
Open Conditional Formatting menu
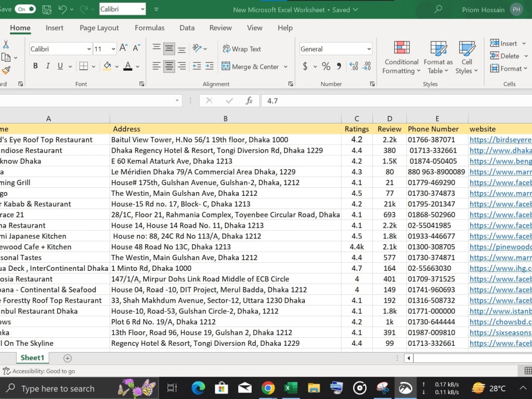[401, 57]
